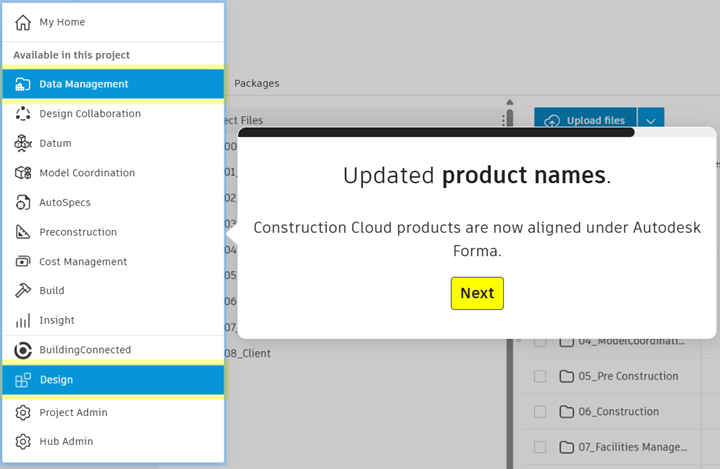
Task: Select Design in the product menu
Action: tap(56, 380)
